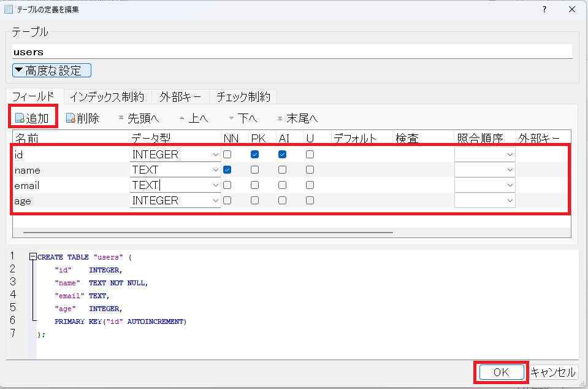This screenshot has height=389, width=588.
Task: Click the 追加 (add field) button
Action: click(x=32, y=118)
